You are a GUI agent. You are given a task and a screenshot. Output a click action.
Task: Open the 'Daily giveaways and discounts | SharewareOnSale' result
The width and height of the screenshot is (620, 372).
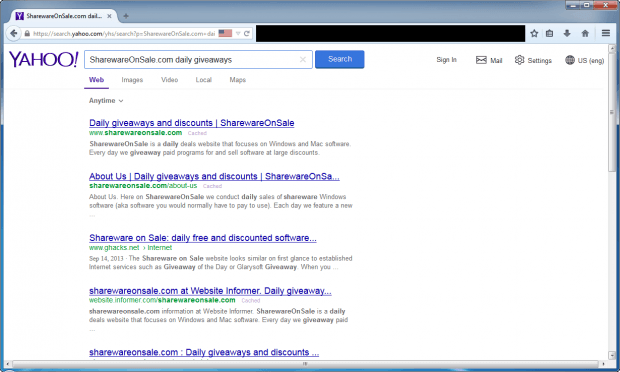click(192, 123)
